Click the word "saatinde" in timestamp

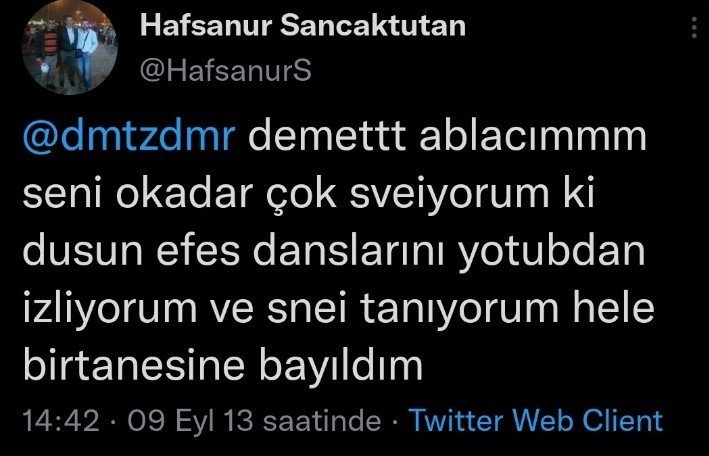coord(322,421)
